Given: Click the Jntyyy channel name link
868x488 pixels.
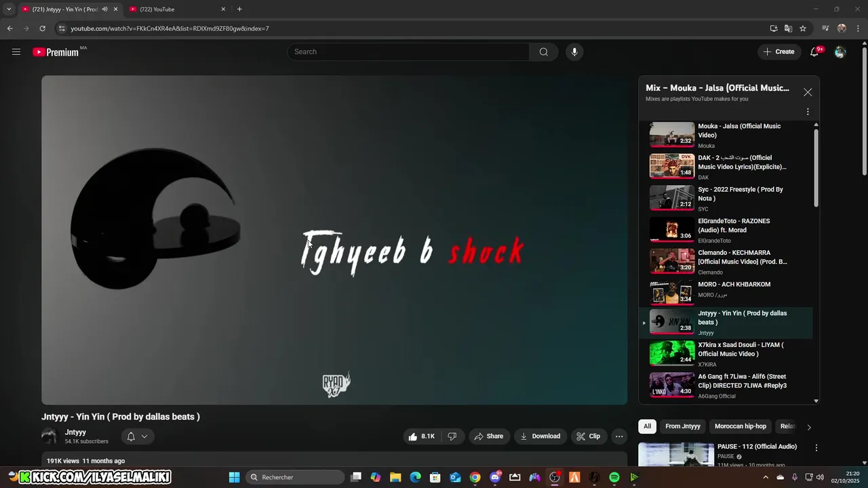Looking at the screenshot, I should click(75, 432).
